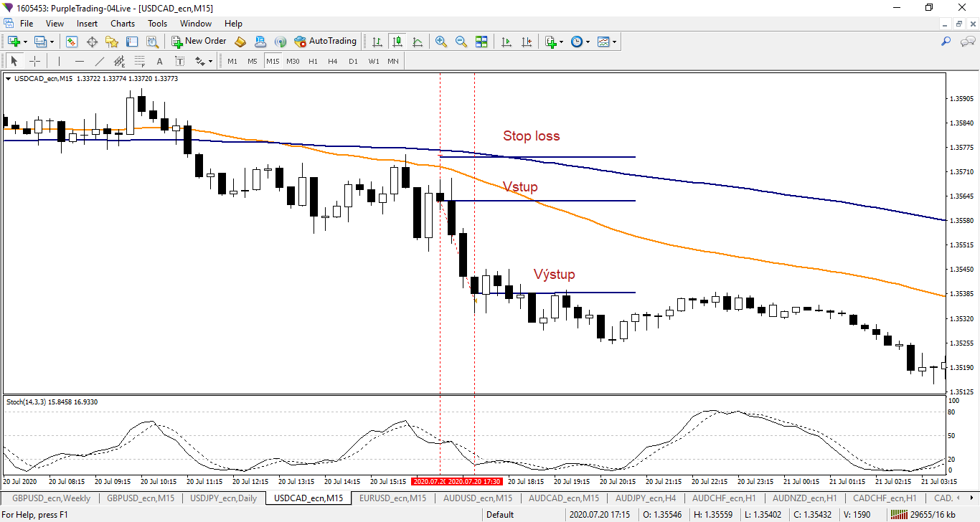The image size is (980, 522).
Task: Open the Data Window crosshair icon
Action: (92, 42)
